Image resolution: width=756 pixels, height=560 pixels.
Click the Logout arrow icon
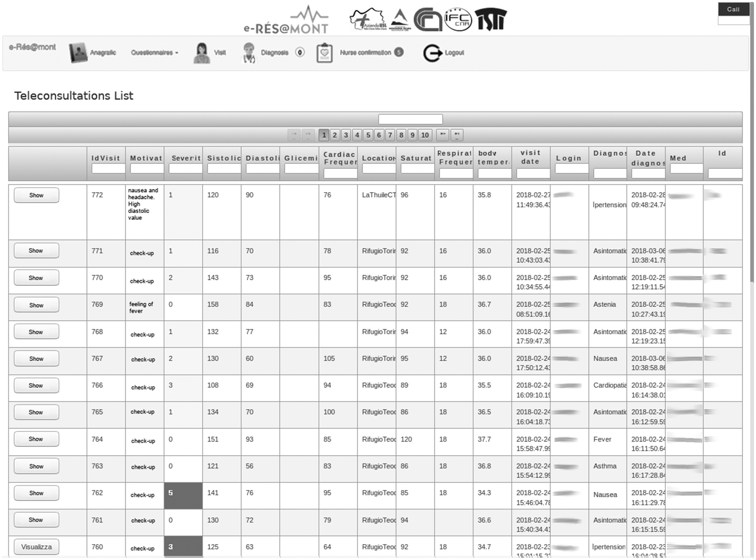click(432, 53)
